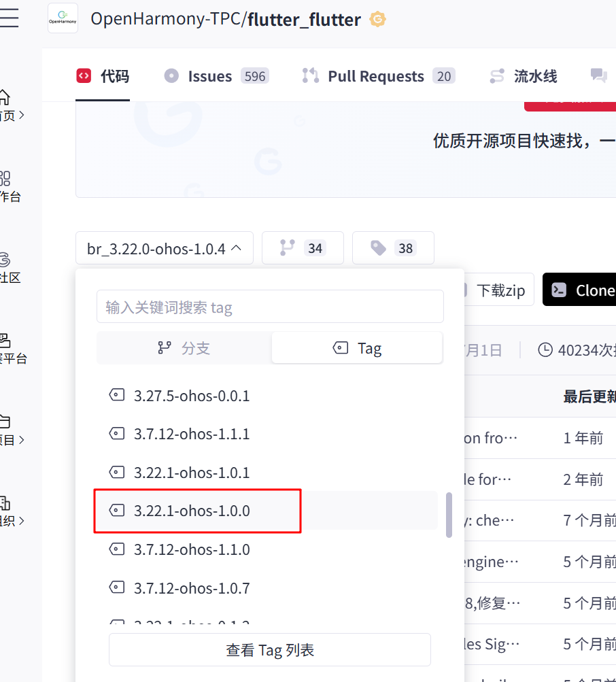The width and height of the screenshot is (616, 682).
Task: Open the flutter_flutter repository link
Action: pos(304,20)
